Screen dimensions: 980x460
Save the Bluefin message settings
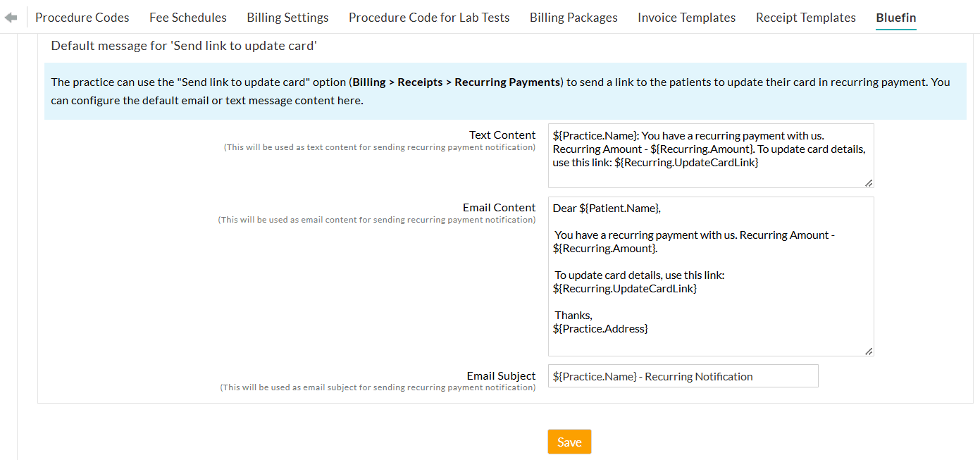coord(569,442)
